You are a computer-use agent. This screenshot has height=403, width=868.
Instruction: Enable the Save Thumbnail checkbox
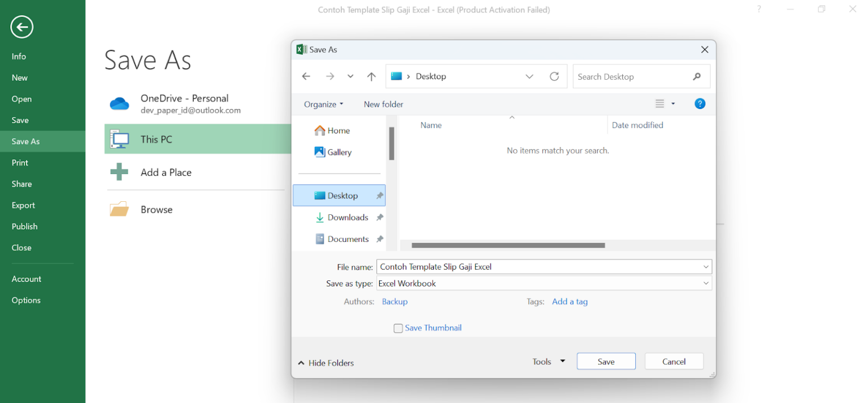398,328
